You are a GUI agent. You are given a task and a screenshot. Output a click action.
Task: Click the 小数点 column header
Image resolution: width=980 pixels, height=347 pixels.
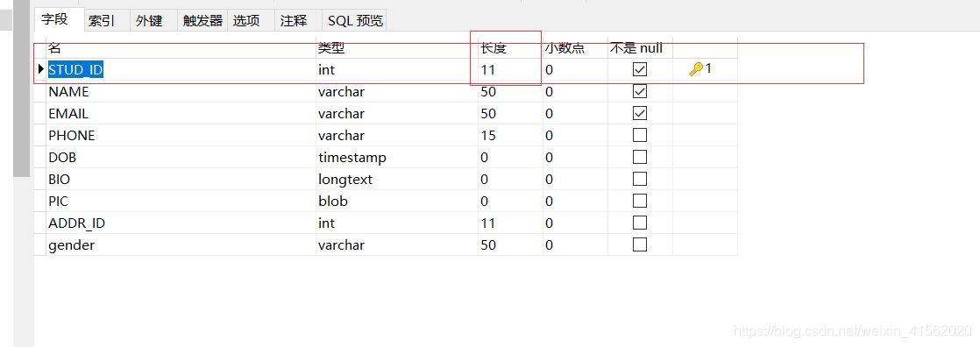pyautogui.click(x=575, y=47)
